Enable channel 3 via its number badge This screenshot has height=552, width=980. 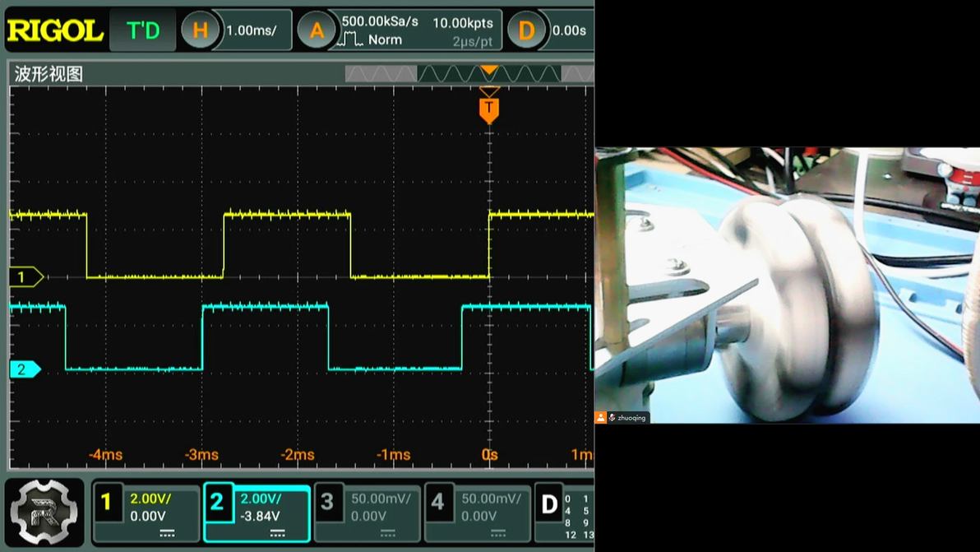328,502
